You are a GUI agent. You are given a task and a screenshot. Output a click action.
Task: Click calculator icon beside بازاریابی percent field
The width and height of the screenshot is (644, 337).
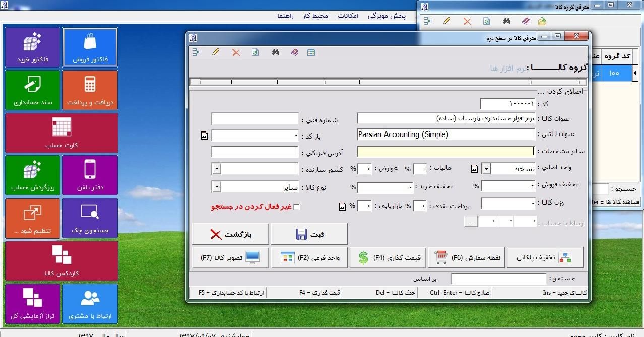pos(342,206)
